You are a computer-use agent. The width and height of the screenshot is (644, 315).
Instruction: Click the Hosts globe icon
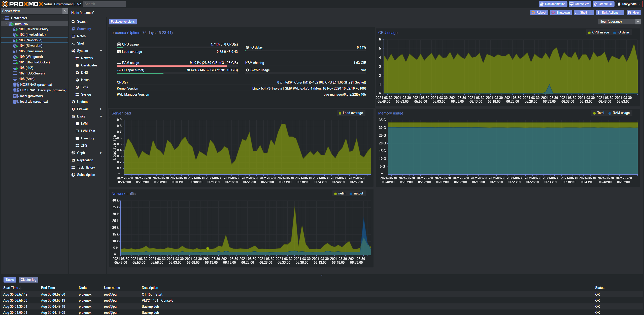pyautogui.click(x=77, y=80)
